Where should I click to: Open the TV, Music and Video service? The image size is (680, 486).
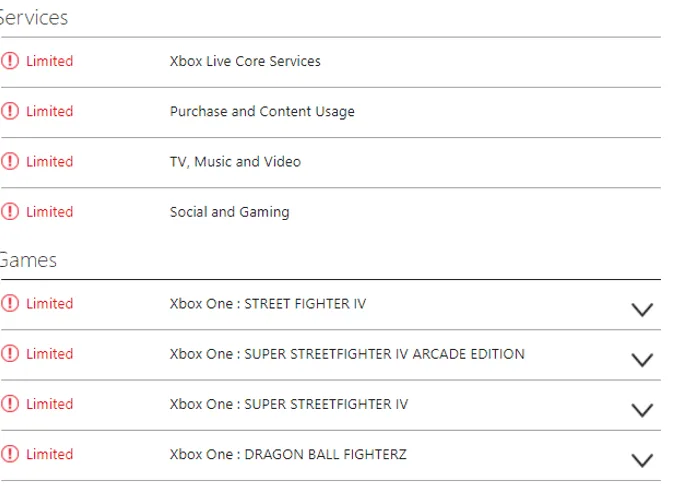(x=235, y=162)
